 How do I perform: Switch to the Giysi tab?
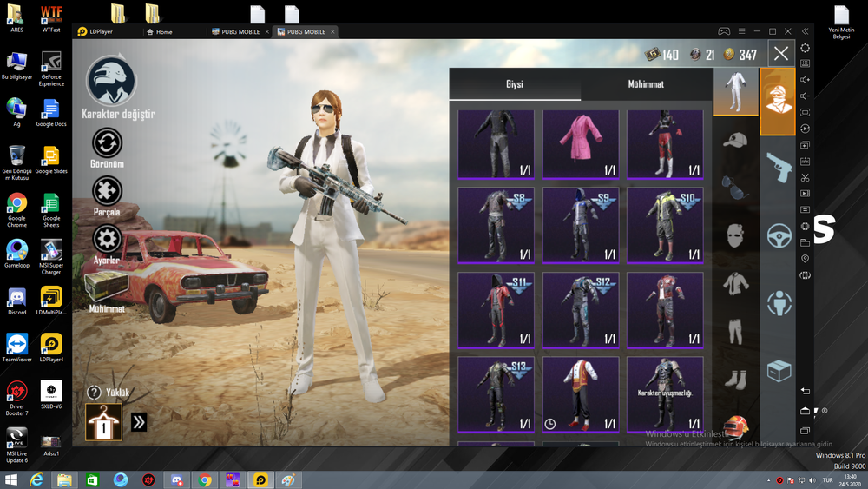pos(515,84)
